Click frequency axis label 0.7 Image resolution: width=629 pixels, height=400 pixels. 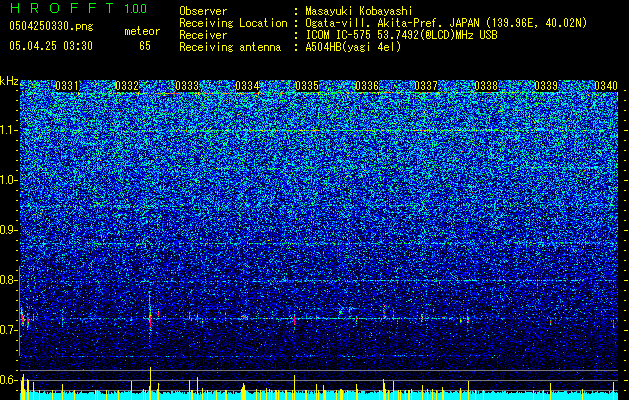8,330
